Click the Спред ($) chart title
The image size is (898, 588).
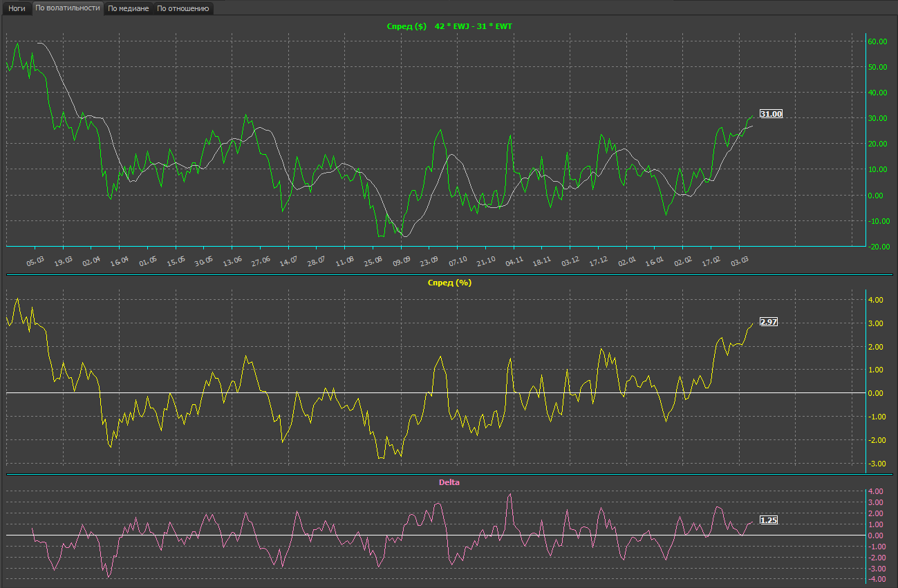click(407, 26)
